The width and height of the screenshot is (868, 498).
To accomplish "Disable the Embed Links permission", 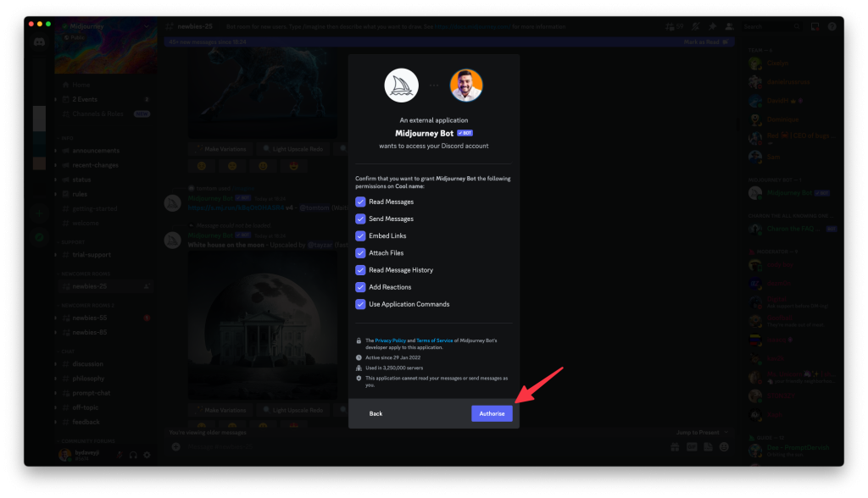I will [360, 235].
